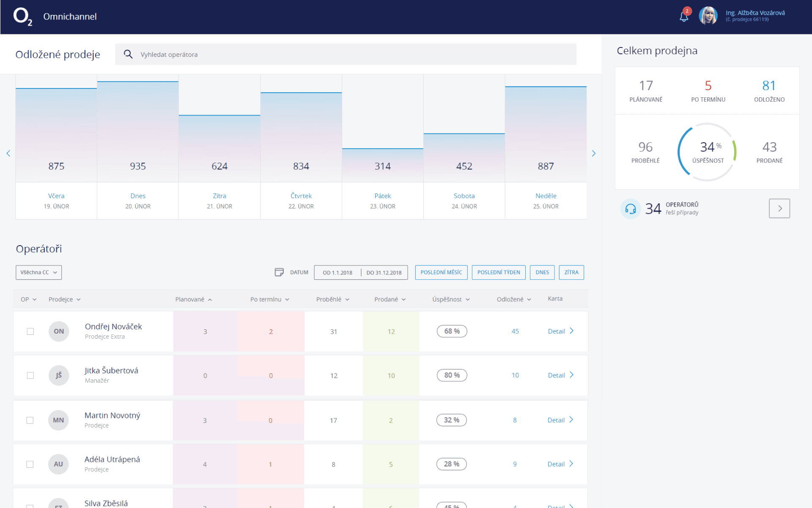Sort by the Planované column header
The width and height of the screenshot is (812, 508).
(194, 299)
